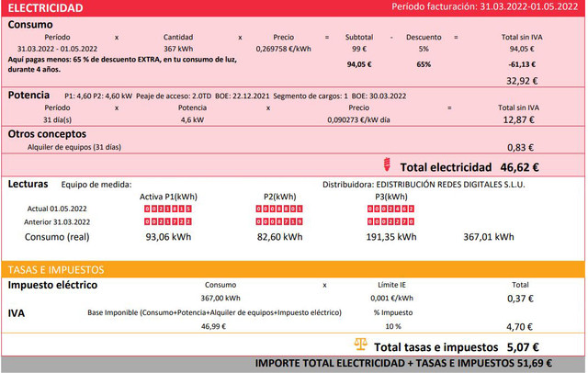Select the distributor name 'EDISTRIBUCIÓN REDES DIGITALES S.L.U.'

click(x=450, y=185)
